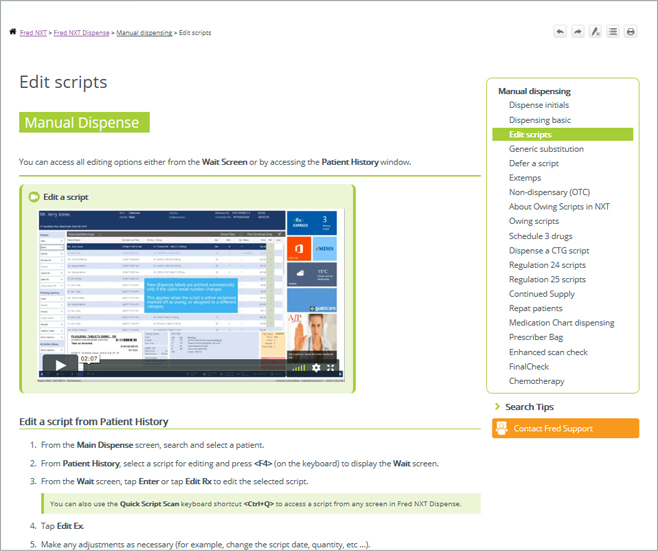Click the Edit scripts page heading

63,82
